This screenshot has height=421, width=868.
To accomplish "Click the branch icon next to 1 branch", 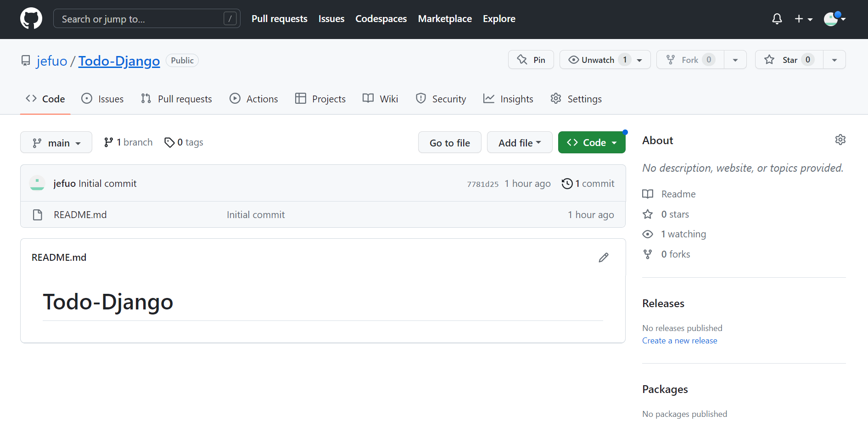I will [108, 143].
